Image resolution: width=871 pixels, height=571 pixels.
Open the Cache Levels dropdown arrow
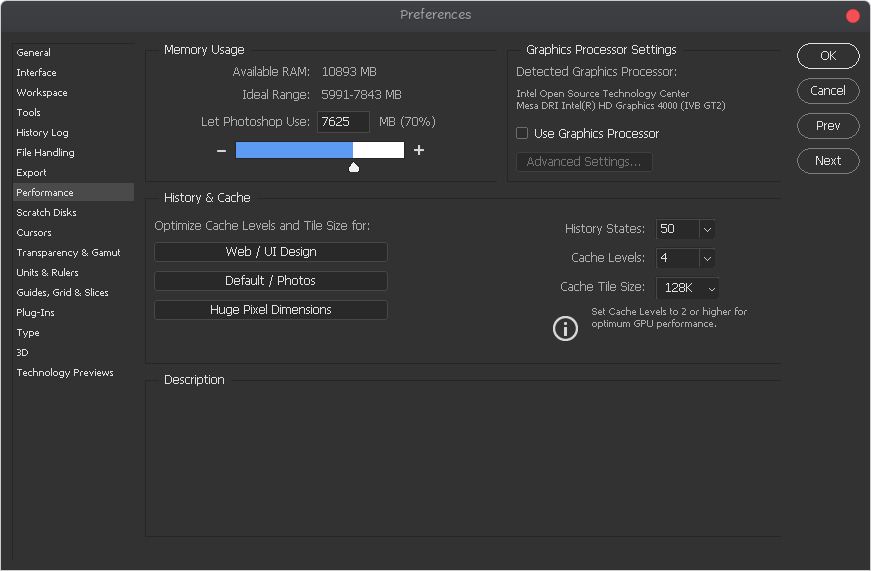[707, 258]
